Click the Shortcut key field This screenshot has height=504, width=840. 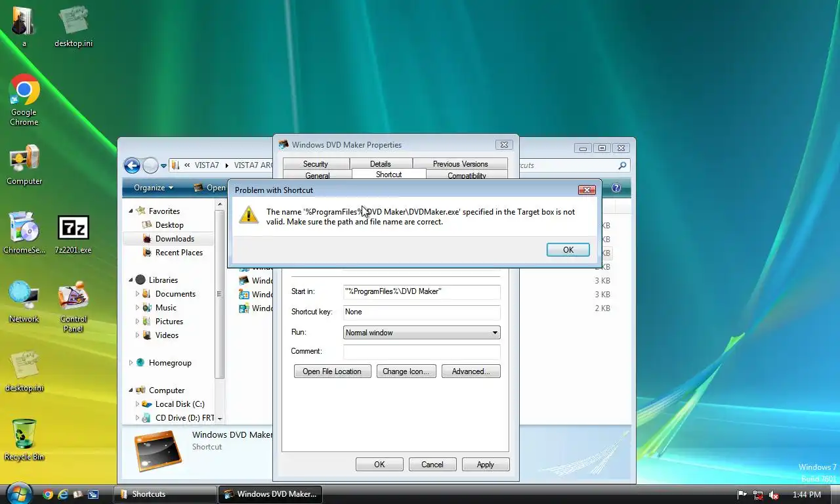(422, 312)
